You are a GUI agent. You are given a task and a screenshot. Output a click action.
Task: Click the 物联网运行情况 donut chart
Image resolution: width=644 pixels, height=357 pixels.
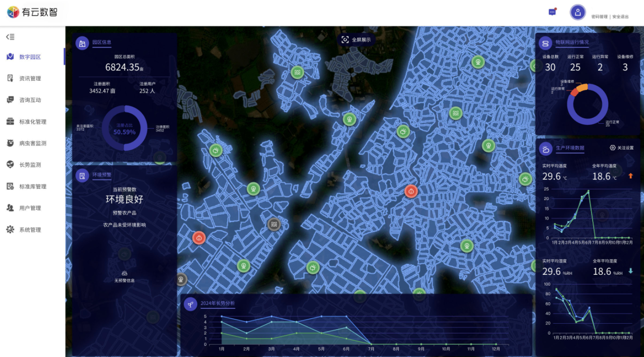tap(587, 104)
